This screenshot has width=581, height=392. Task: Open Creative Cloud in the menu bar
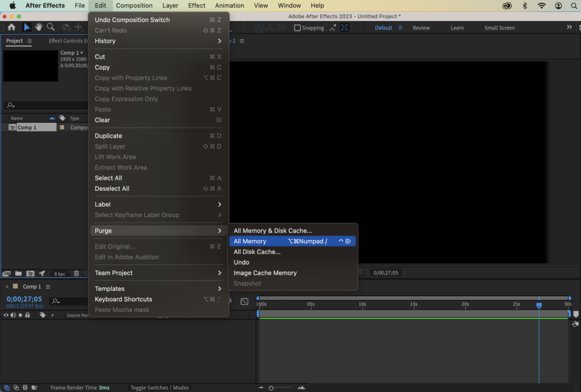pos(507,6)
